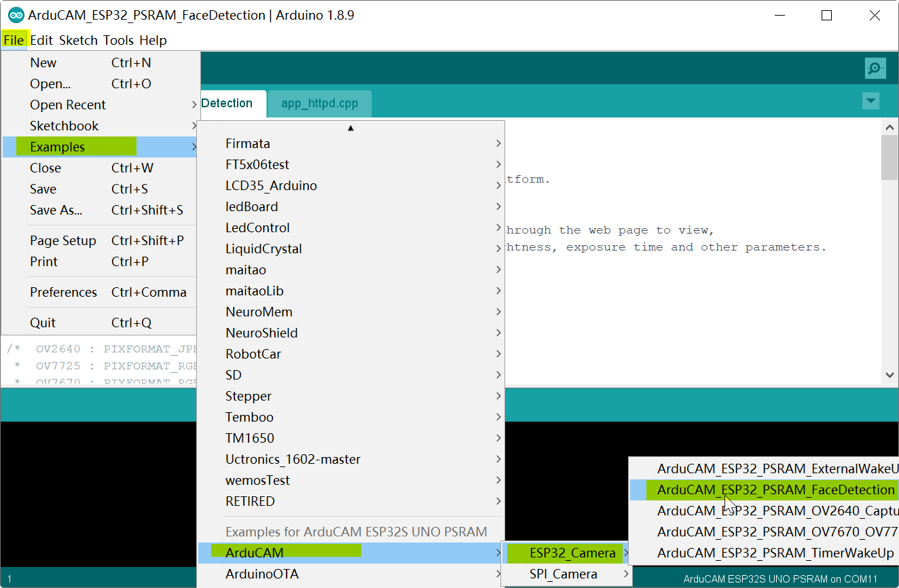Click the editor scrollbar down arrow
899x588 pixels.
[x=889, y=375]
